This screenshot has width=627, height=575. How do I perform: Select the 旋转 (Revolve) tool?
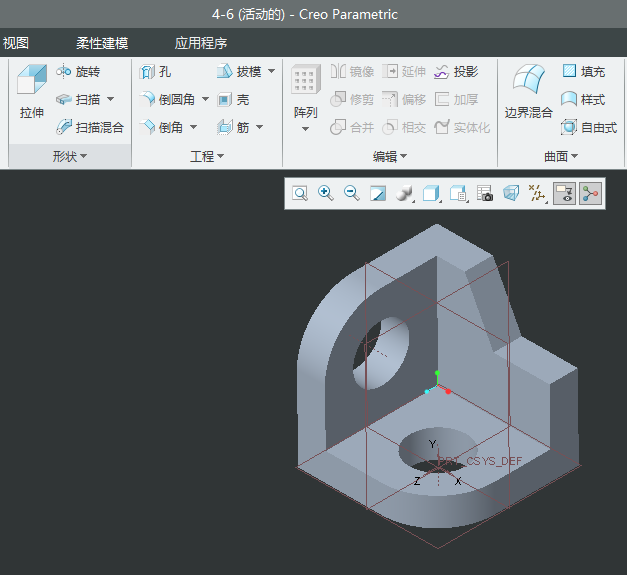pyautogui.click(x=78, y=72)
